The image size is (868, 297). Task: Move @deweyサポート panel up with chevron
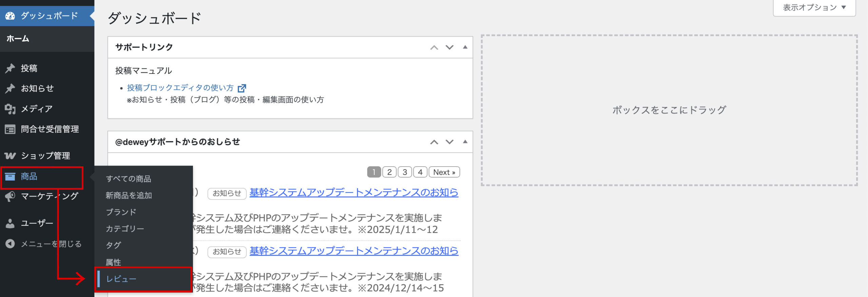pyautogui.click(x=434, y=142)
